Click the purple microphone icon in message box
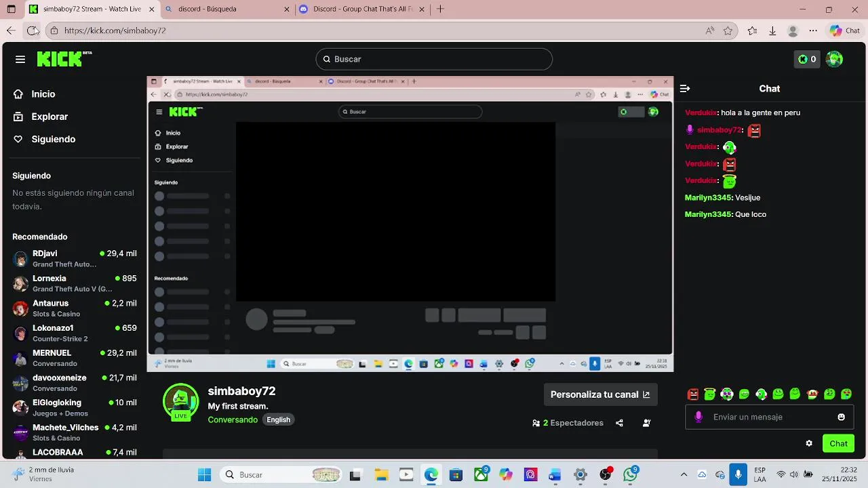 698,417
